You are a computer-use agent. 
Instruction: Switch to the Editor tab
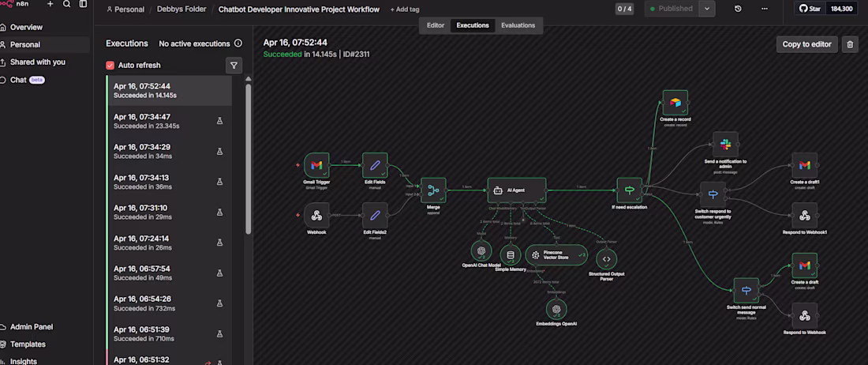tap(435, 25)
